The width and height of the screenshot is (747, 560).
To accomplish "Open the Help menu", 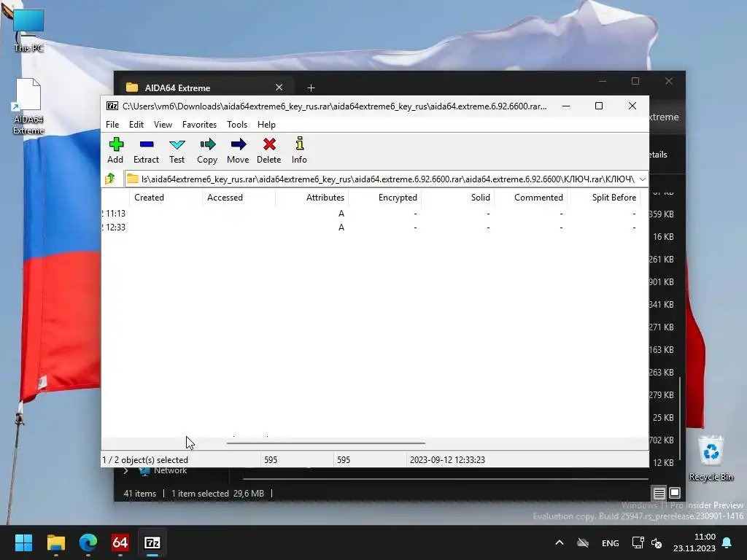I will 266,124.
